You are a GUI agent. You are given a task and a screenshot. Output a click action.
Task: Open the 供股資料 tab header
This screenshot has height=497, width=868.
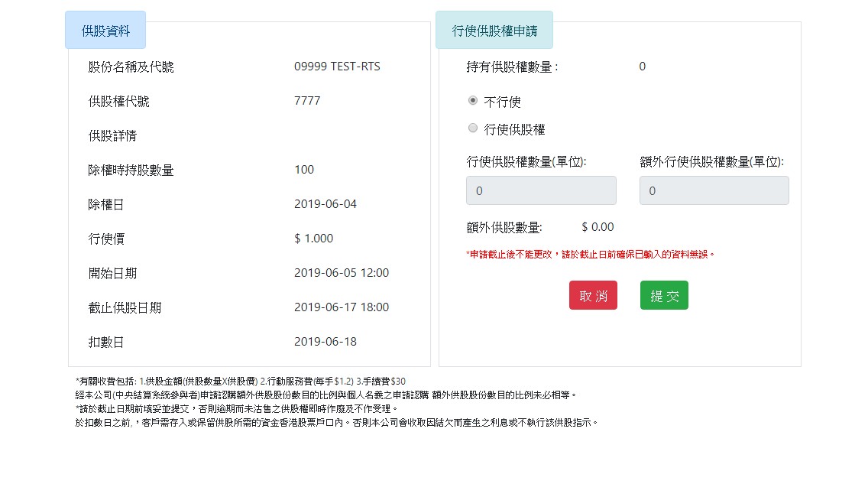pos(105,31)
